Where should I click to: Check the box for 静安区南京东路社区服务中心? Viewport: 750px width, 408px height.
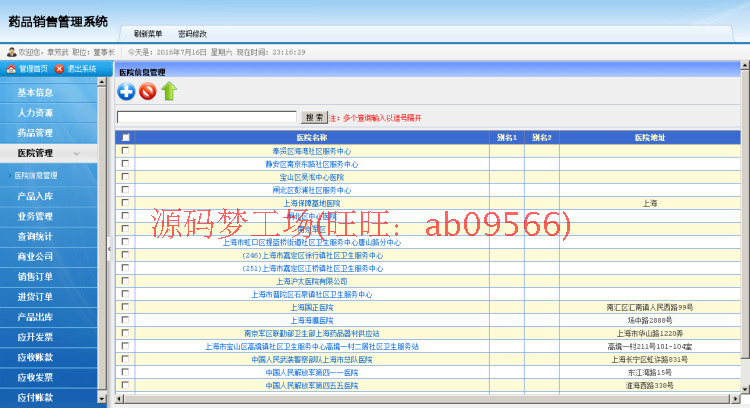(125, 164)
